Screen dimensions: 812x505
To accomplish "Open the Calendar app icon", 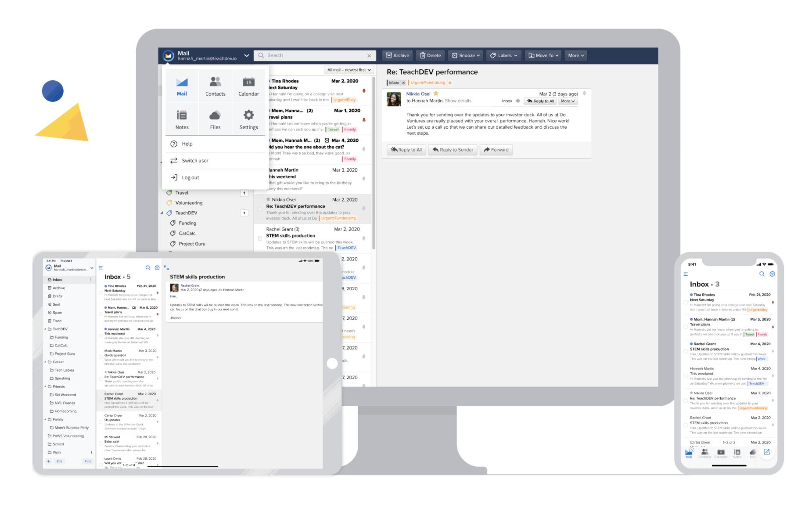I will point(248,86).
